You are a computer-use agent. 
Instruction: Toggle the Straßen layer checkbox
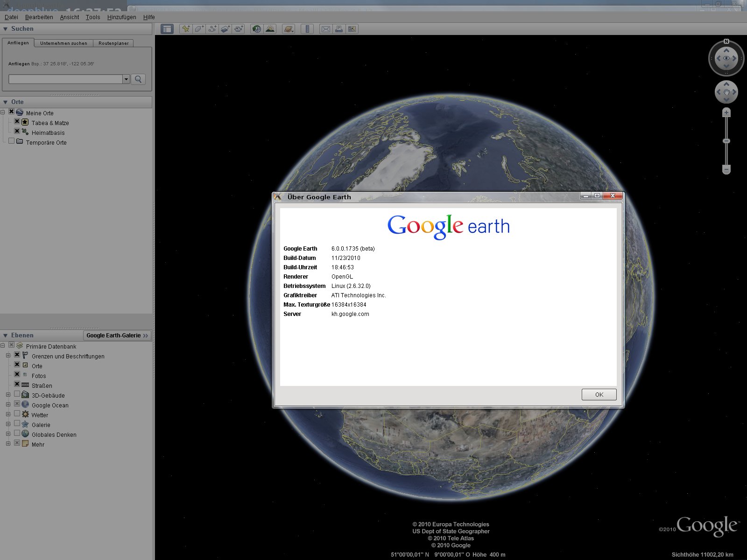click(17, 385)
